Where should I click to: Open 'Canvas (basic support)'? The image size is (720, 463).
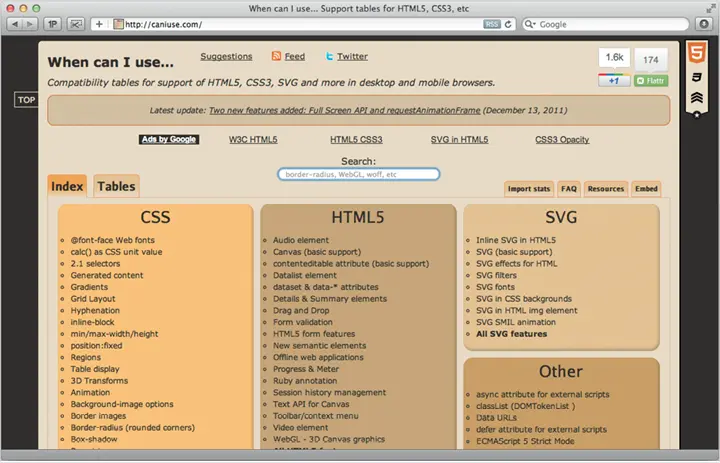point(317,252)
